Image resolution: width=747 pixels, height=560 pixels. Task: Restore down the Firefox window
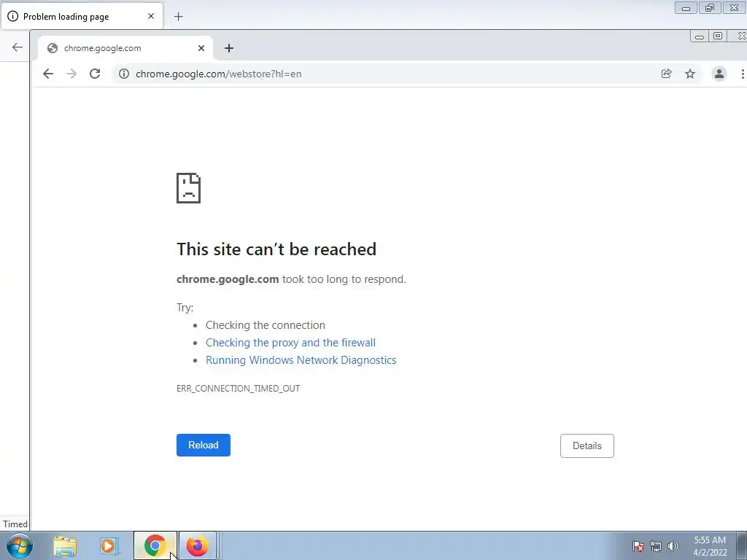[x=710, y=8]
